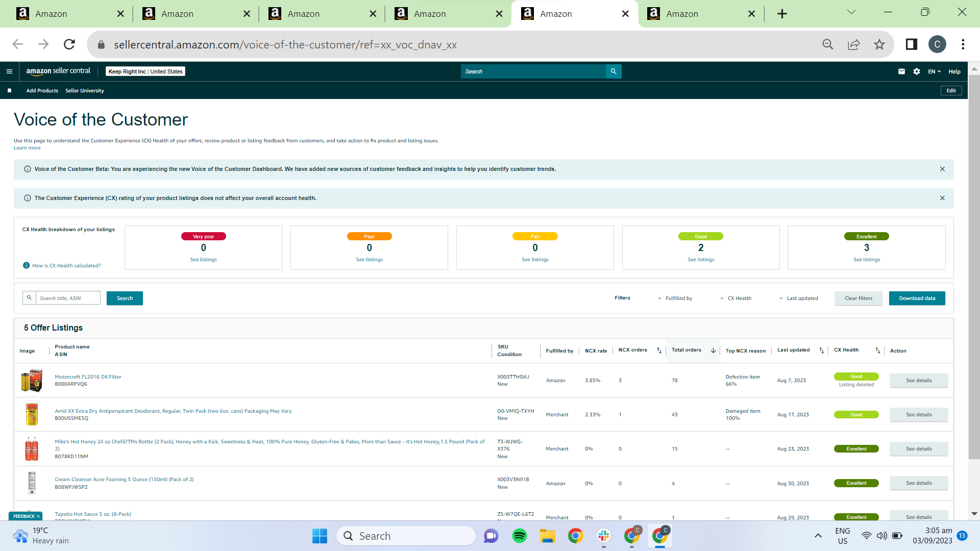Expand the CX Health filter dropdown

click(x=736, y=298)
